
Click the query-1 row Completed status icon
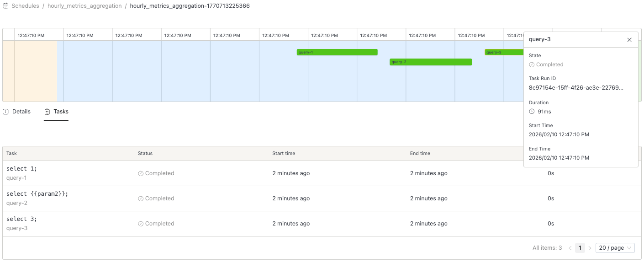(141, 174)
